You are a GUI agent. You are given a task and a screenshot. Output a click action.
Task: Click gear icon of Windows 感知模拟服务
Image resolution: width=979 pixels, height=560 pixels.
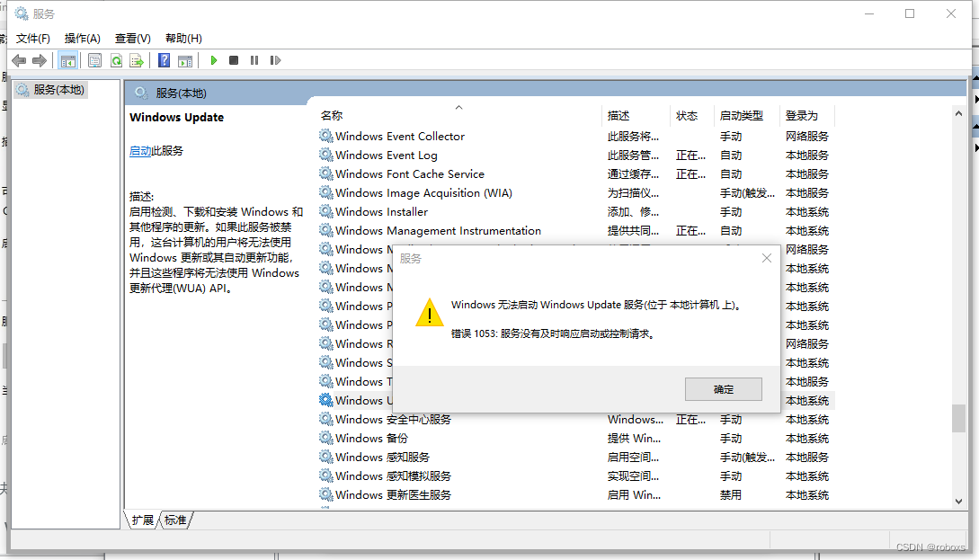pos(326,476)
